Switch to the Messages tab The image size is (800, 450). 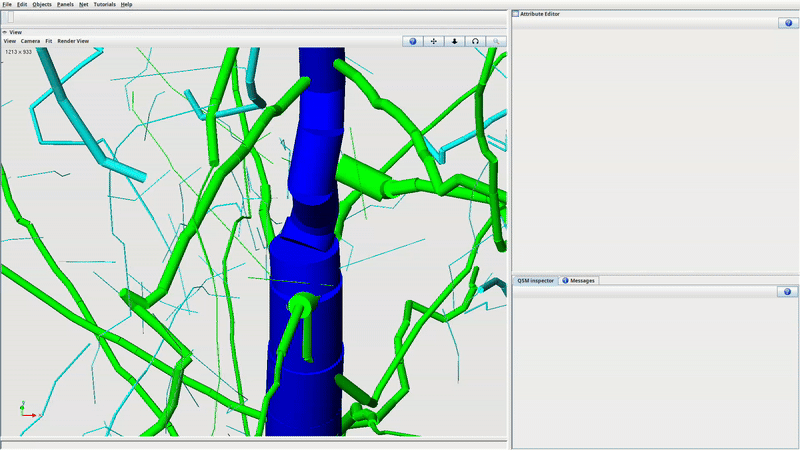579,281
